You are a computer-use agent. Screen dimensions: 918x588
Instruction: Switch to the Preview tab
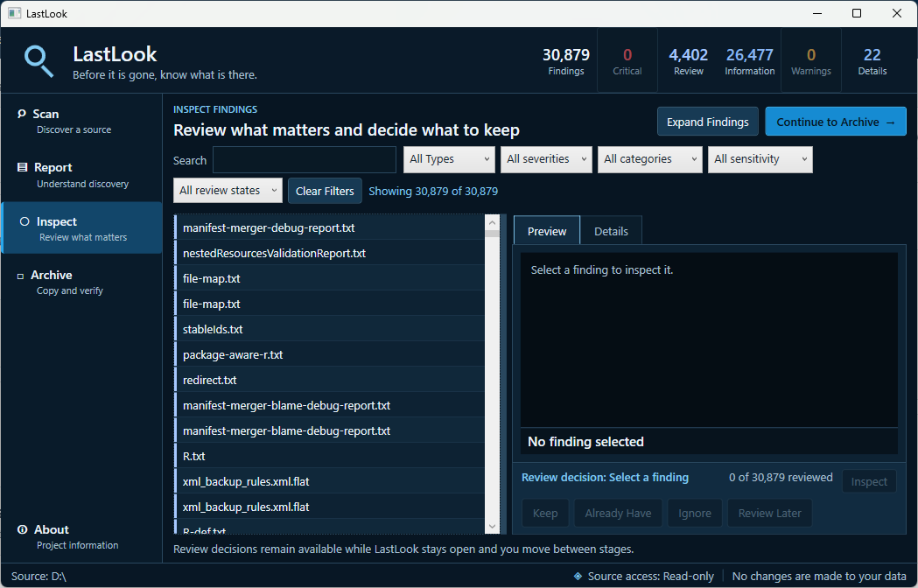pos(547,231)
